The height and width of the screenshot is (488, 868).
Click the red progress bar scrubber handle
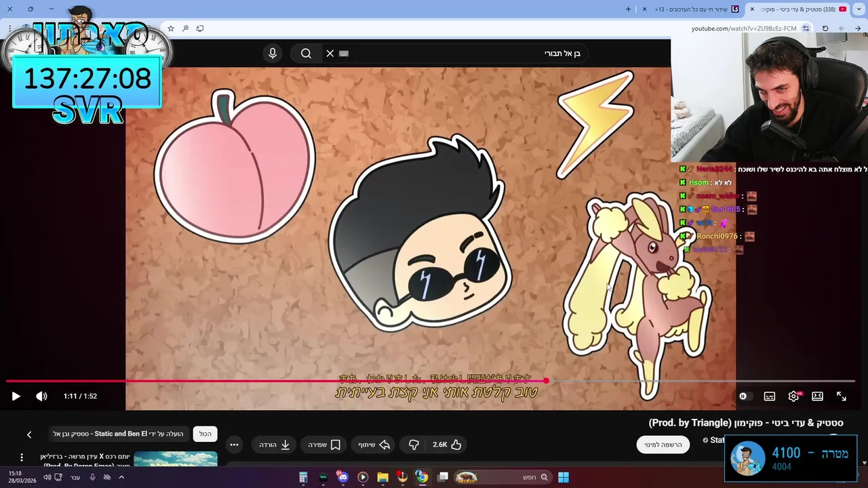(546, 381)
